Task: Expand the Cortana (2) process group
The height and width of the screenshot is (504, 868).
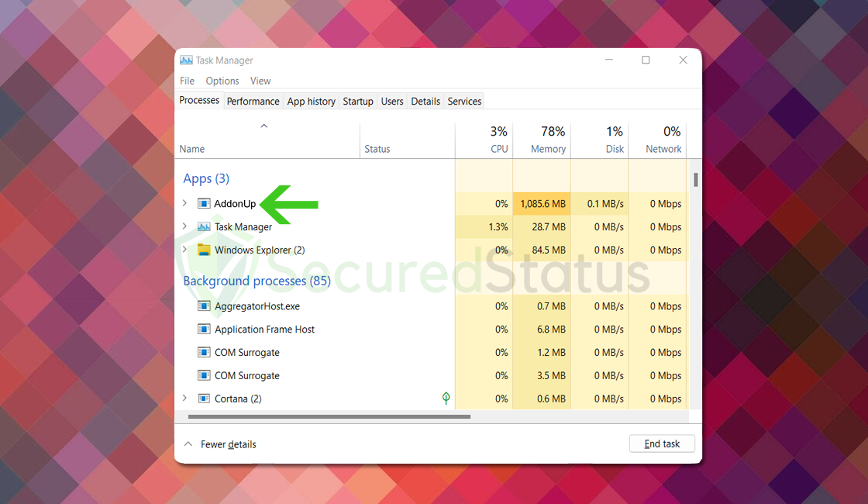Action: click(185, 399)
